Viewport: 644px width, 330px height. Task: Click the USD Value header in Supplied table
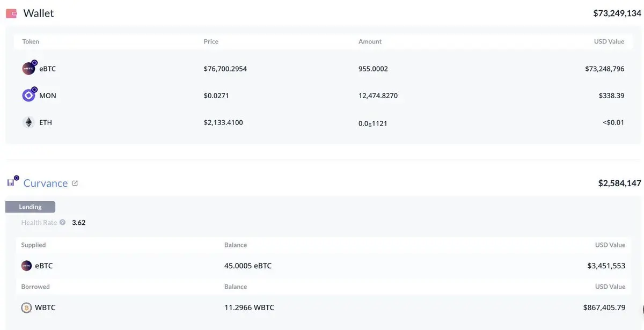(x=610, y=245)
